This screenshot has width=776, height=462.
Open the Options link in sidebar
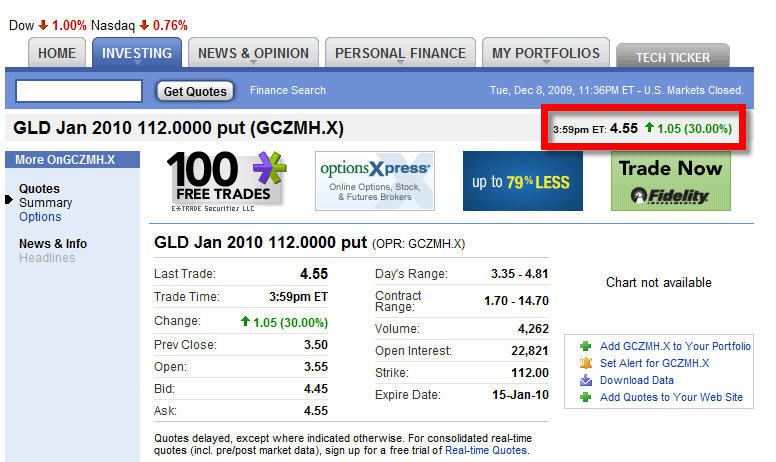[x=40, y=217]
